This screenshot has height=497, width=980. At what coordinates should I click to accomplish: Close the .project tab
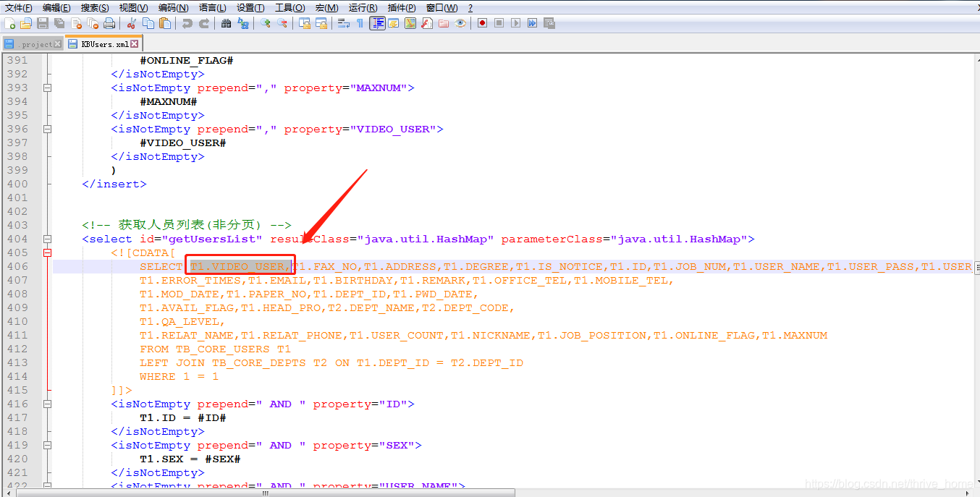(x=58, y=44)
